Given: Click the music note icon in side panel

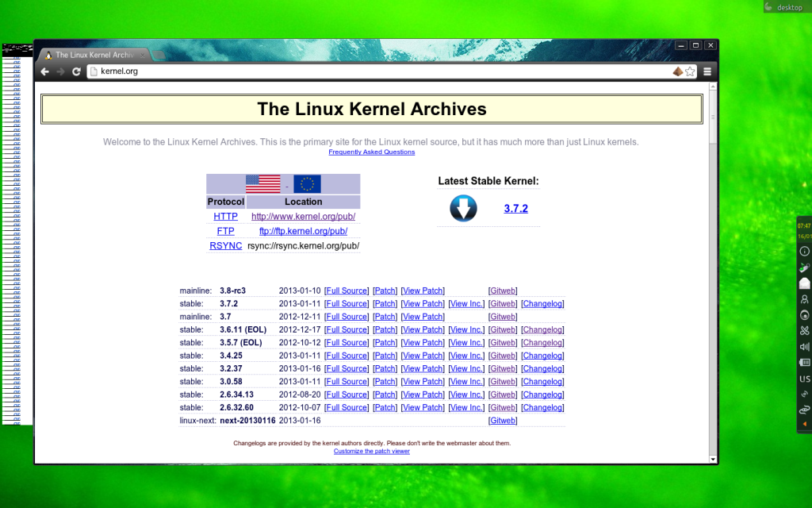Looking at the screenshot, I should (804, 267).
